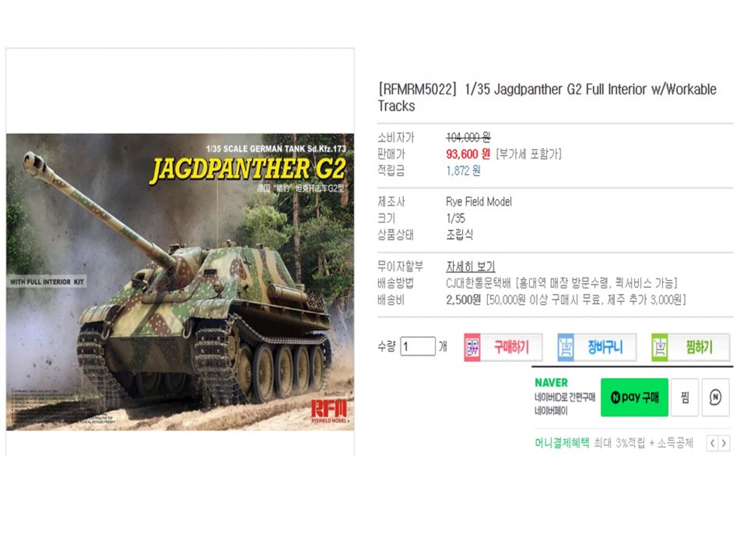Add item with 장바구니 cart button

click(x=597, y=347)
